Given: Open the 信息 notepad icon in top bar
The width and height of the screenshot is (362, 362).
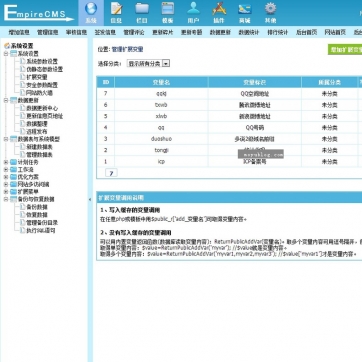Looking at the screenshot, I should click(116, 9).
